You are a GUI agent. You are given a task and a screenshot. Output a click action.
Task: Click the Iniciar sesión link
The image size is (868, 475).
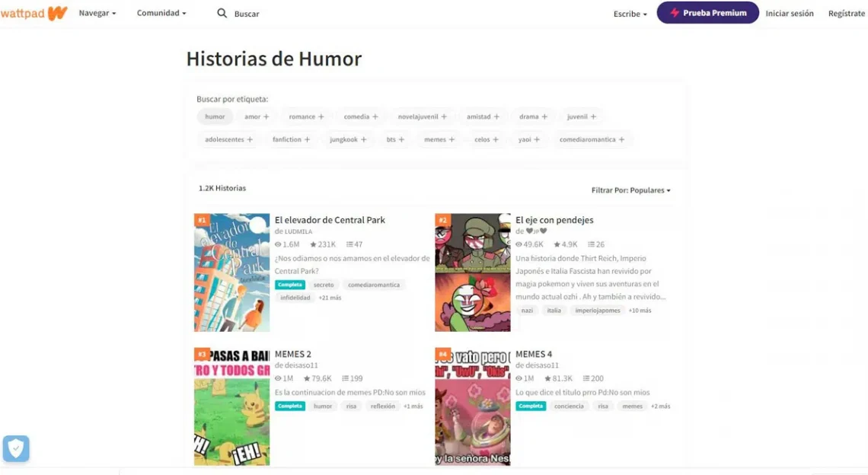pos(790,13)
